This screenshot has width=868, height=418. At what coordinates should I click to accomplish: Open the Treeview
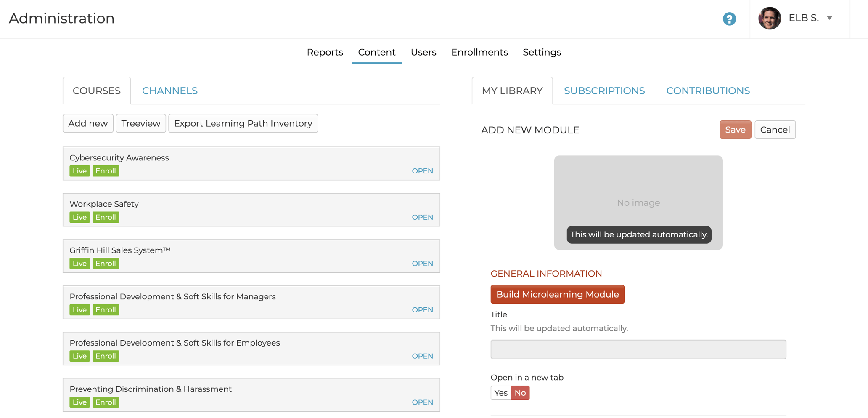140,123
